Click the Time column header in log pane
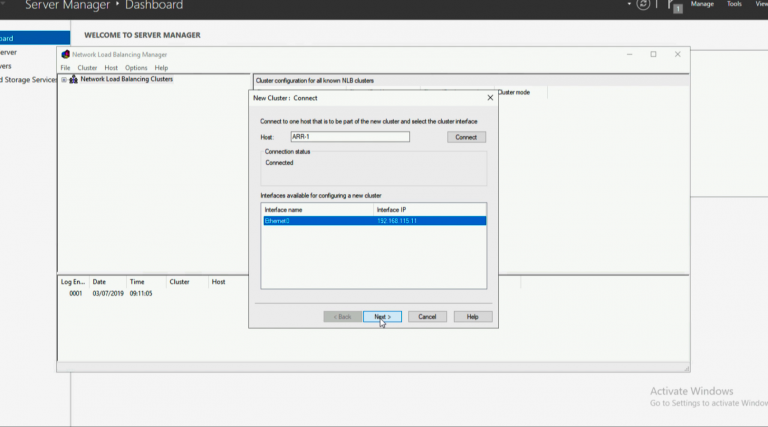This screenshot has height=427, width=768. coord(146,282)
